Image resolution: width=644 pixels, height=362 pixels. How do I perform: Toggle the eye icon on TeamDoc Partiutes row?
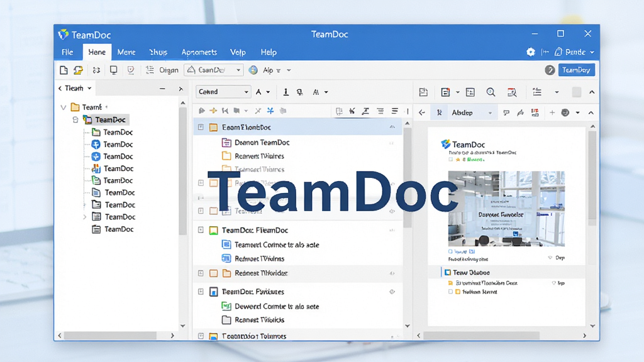(x=392, y=292)
